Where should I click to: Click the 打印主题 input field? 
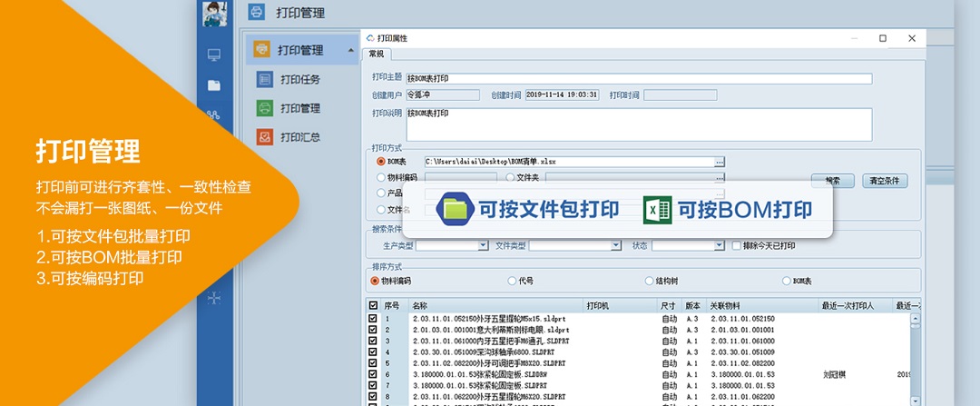[x=639, y=79]
